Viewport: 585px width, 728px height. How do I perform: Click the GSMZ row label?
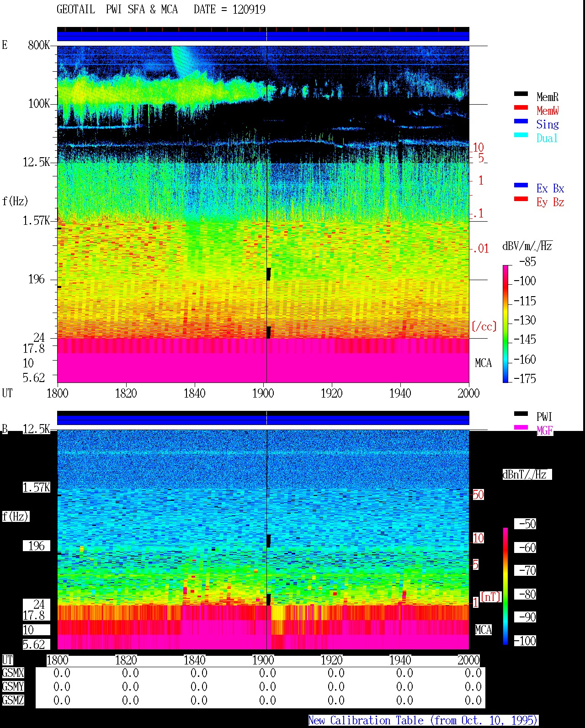[x=13, y=701]
